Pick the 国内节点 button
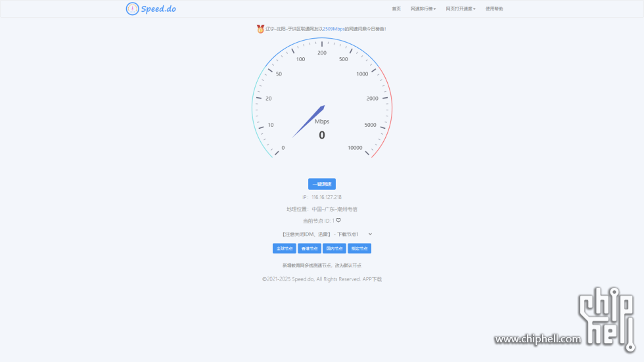The height and width of the screenshot is (362, 644). (x=334, y=248)
